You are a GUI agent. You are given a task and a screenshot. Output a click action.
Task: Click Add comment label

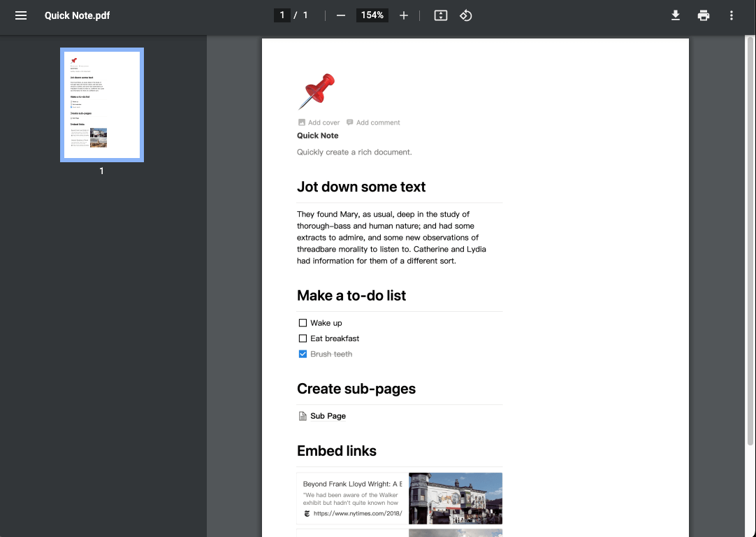(378, 122)
